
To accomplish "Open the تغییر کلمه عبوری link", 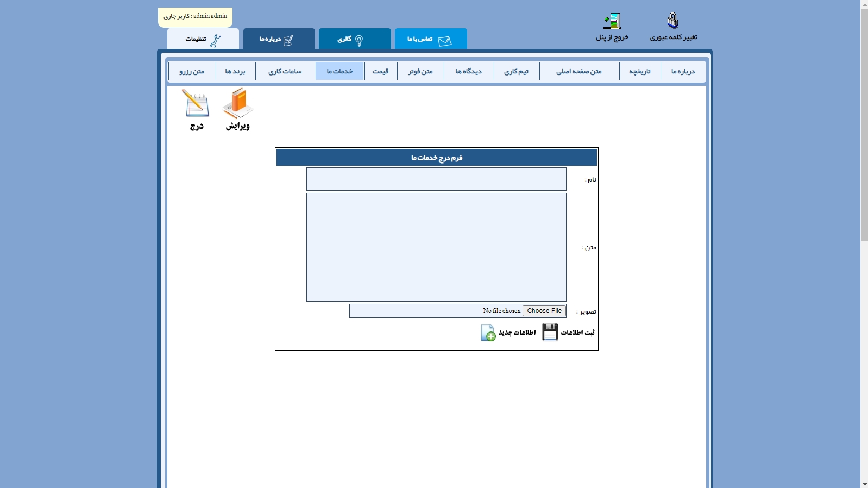I will [x=674, y=37].
